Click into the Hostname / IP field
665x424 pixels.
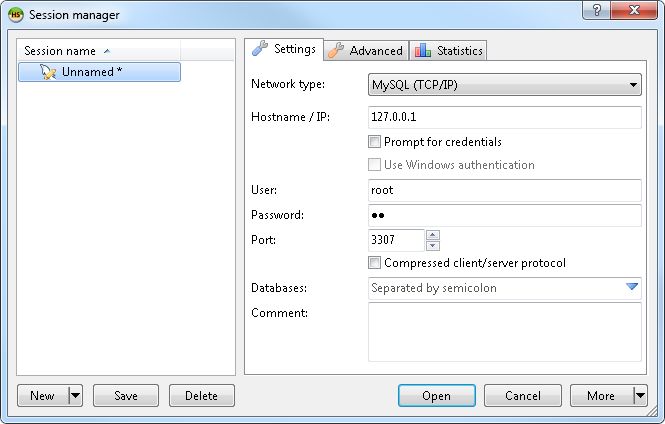click(x=505, y=117)
